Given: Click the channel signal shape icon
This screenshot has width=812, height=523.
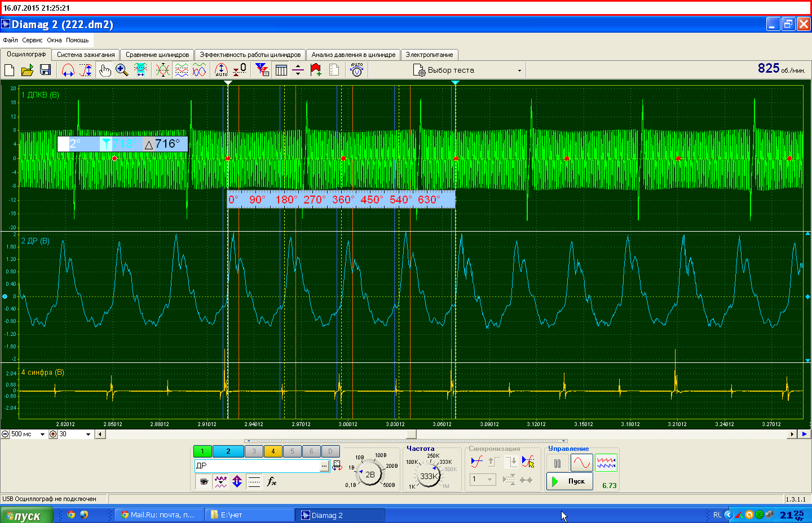Looking at the screenshot, I should (x=220, y=481).
